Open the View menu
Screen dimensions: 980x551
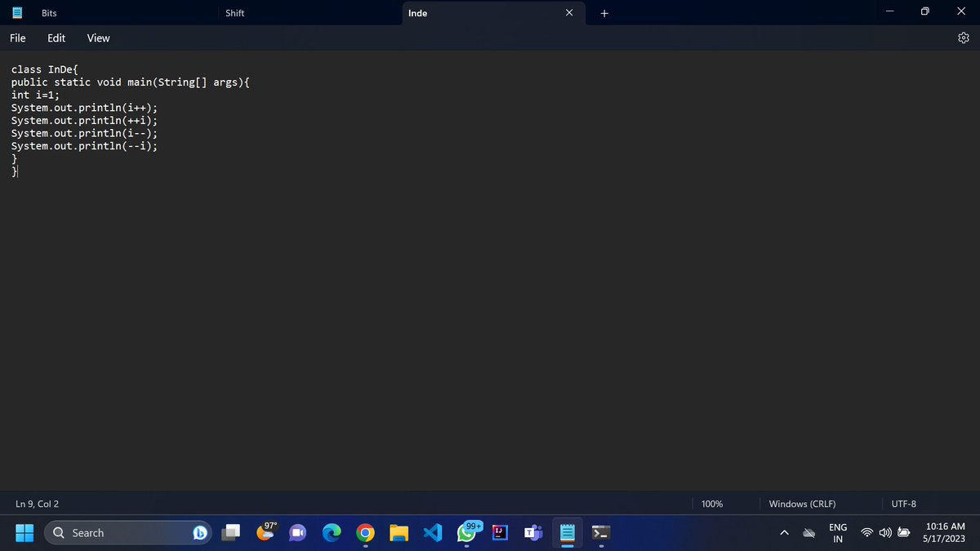click(x=98, y=38)
